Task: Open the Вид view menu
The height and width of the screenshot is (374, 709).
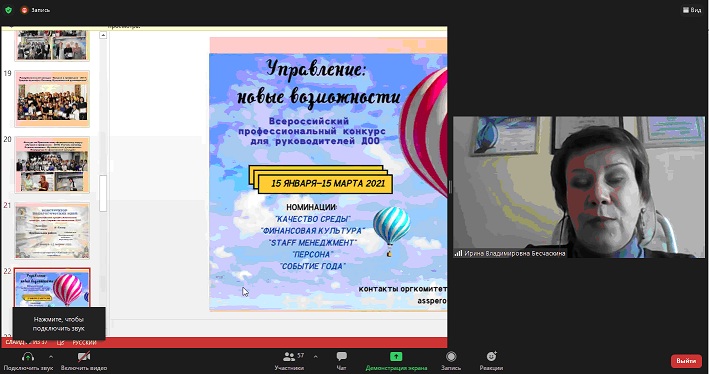Action: pyautogui.click(x=692, y=10)
